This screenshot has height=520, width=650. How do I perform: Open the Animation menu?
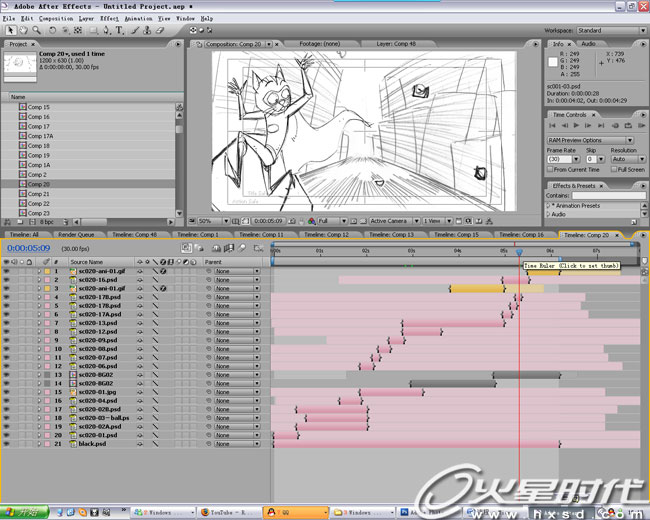[138, 19]
